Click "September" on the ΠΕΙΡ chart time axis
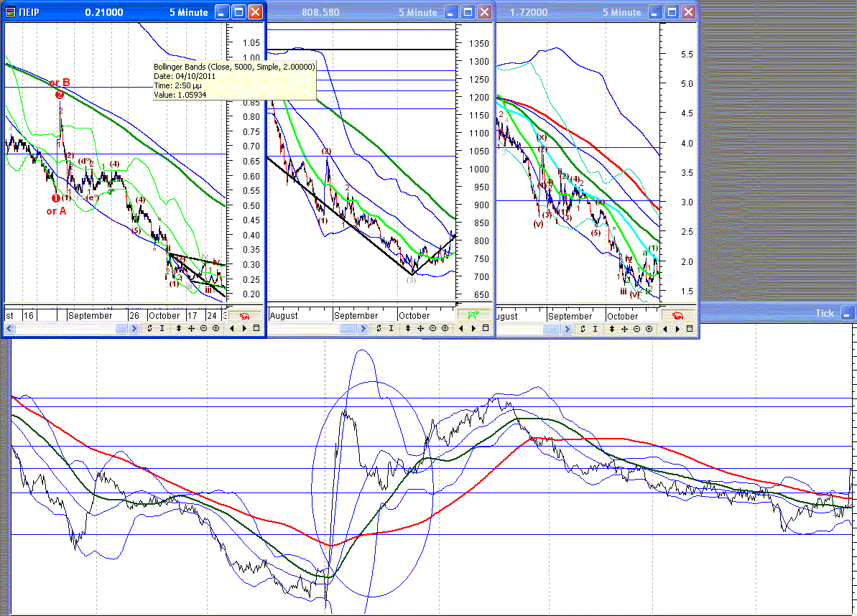The image size is (857, 616). coord(91,315)
